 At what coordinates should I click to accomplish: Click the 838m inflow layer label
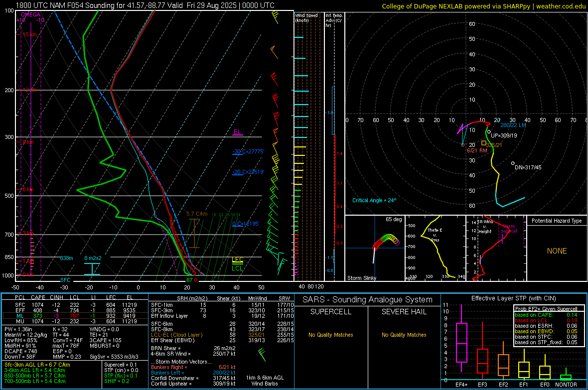click(x=66, y=258)
